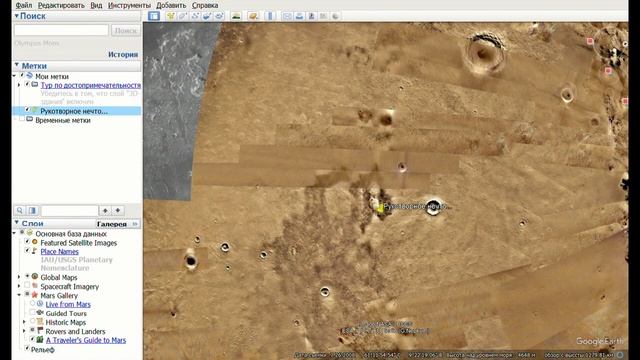Click the yellow placemark on the map
The height and width of the screenshot is (360, 640).
click(x=380, y=208)
